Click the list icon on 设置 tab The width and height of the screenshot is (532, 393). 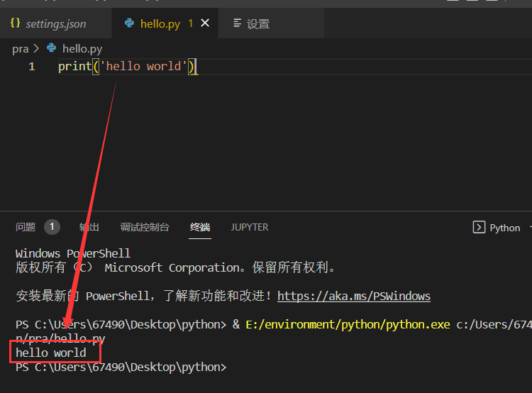coord(238,23)
